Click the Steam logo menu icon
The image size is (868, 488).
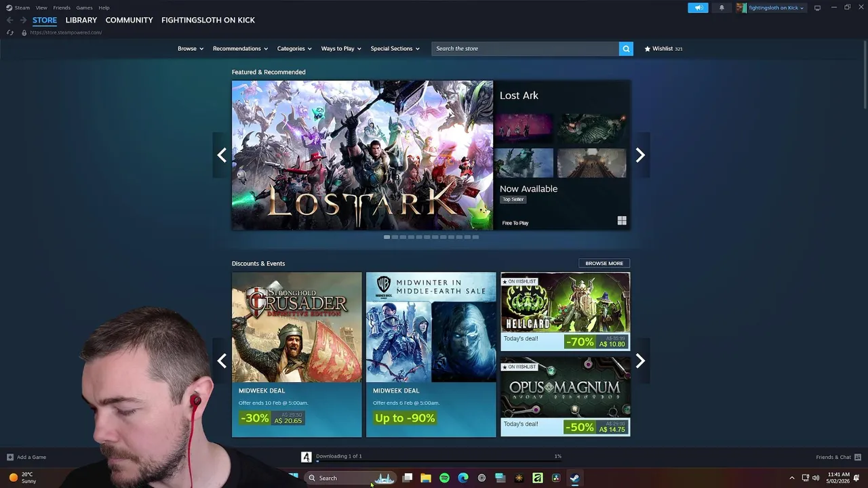pos(9,7)
